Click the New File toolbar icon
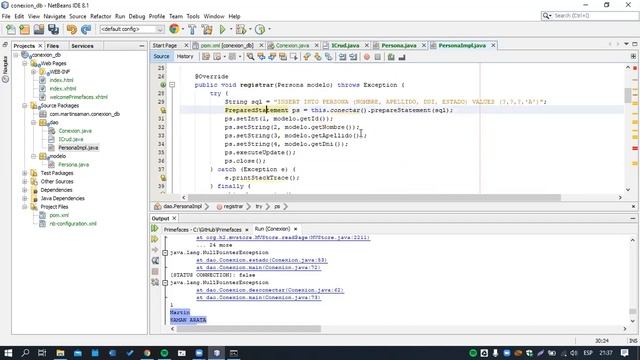This screenshot has width=640, height=360. pos(11,29)
